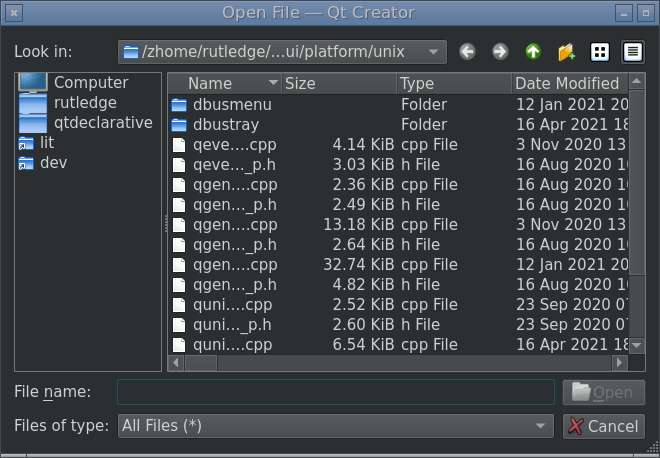660x458 pixels.
Task: Select Computer in the sidebar
Action: point(90,83)
